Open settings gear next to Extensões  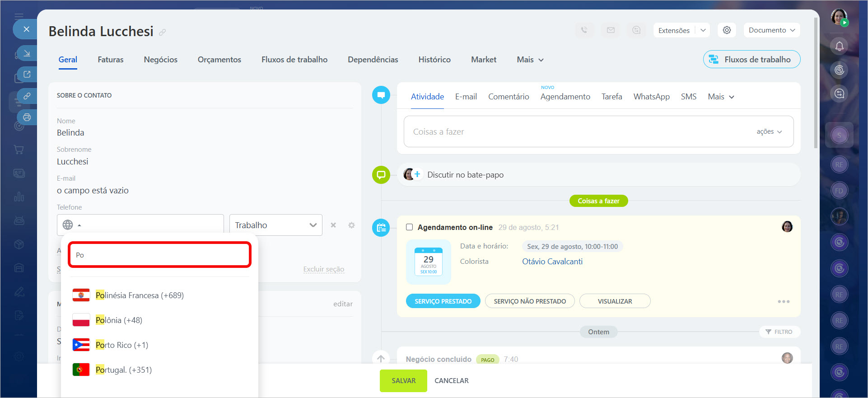pos(727,30)
